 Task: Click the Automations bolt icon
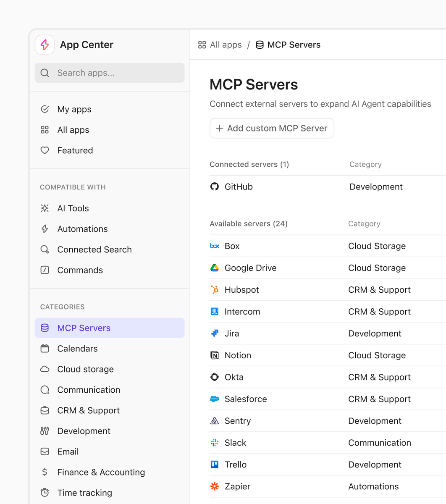click(x=45, y=229)
